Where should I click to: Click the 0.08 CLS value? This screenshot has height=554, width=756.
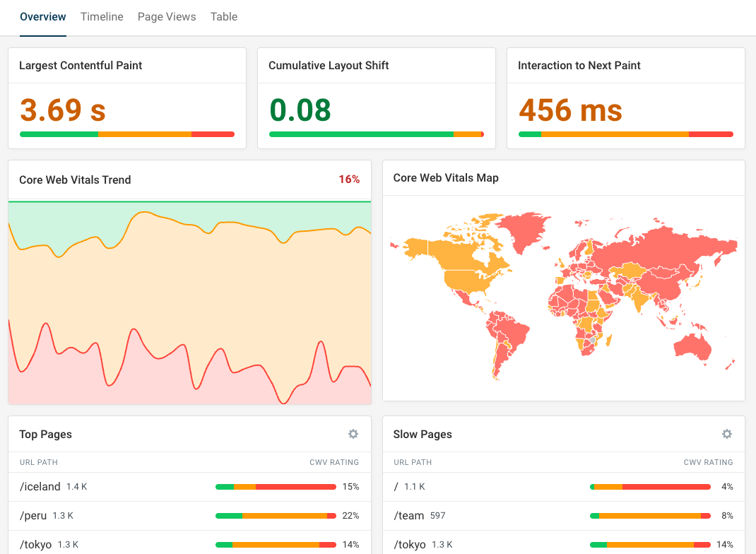pos(300,110)
